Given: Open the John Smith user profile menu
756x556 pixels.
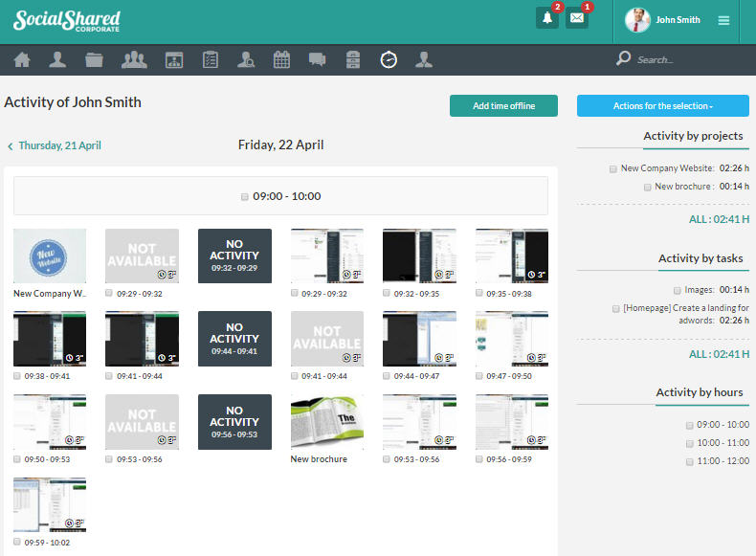Looking at the screenshot, I should (664, 20).
